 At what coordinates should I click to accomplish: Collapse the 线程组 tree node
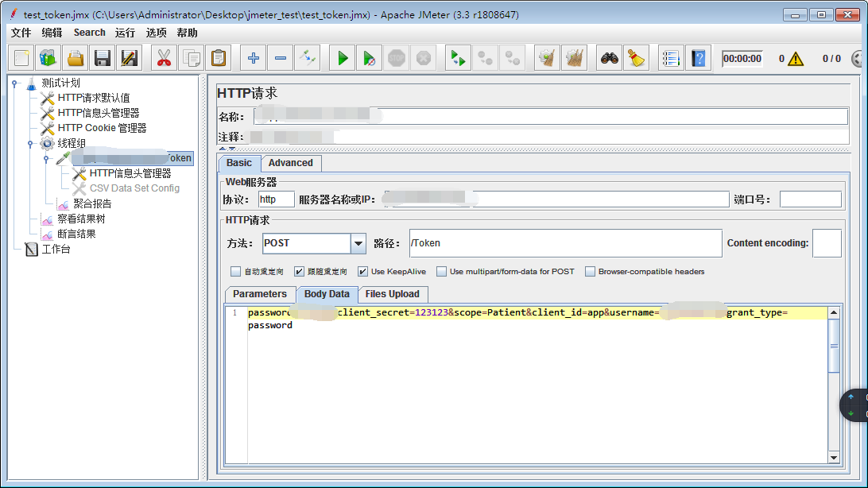(30, 144)
